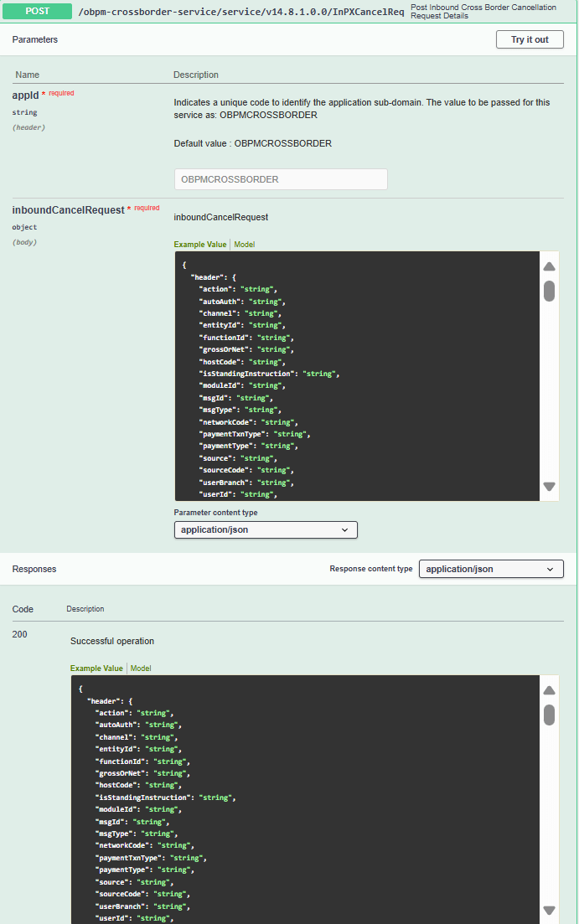Open the Response content type dropdown
The height and width of the screenshot is (924, 579).
tap(491, 569)
